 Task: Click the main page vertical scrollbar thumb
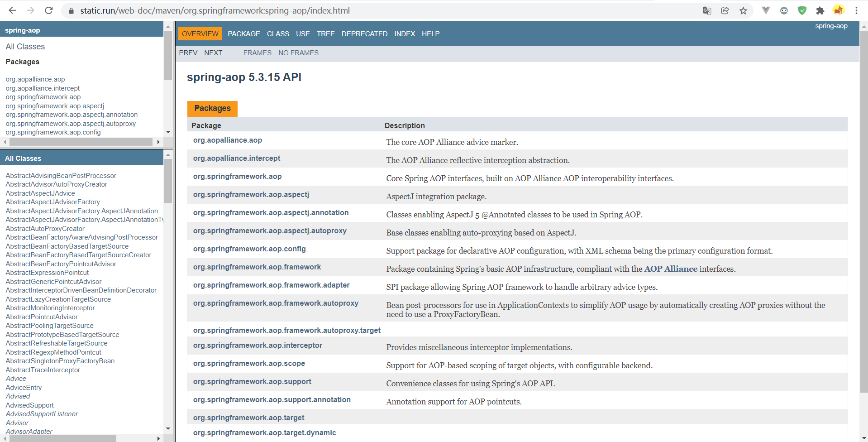(x=864, y=211)
